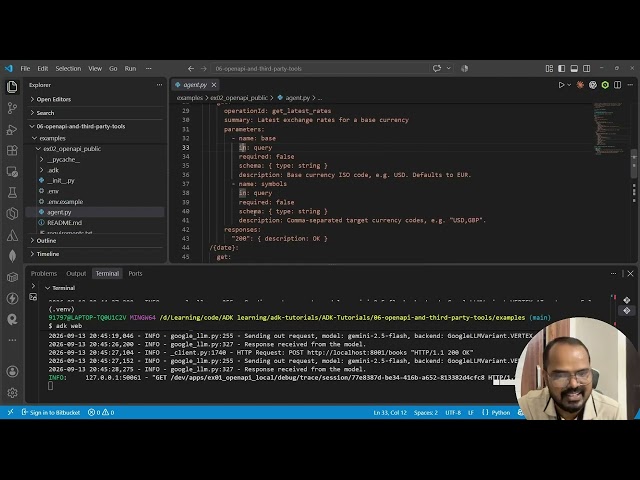Run the Python file
The width and height of the screenshot is (640, 480).
click(x=561, y=85)
